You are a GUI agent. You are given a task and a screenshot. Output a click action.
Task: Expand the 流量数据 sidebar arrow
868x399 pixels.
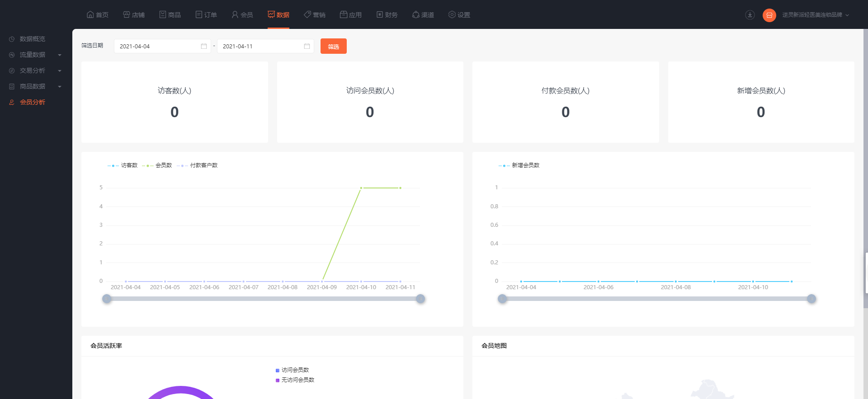pyautogui.click(x=60, y=55)
